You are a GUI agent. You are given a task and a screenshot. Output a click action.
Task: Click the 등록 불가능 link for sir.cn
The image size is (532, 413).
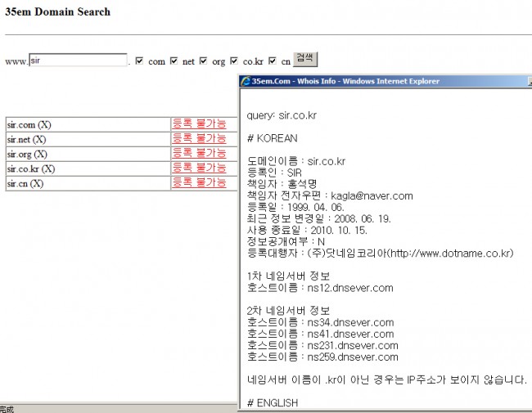pyautogui.click(x=199, y=183)
